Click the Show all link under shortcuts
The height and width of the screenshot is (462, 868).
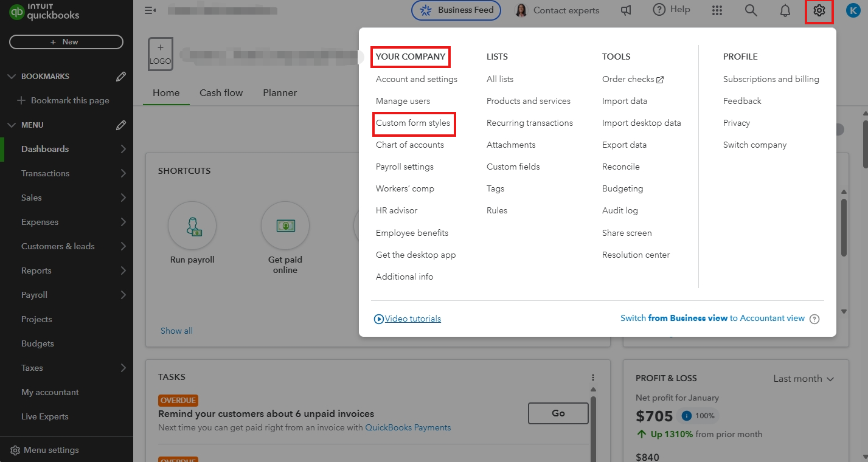[x=176, y=330]
